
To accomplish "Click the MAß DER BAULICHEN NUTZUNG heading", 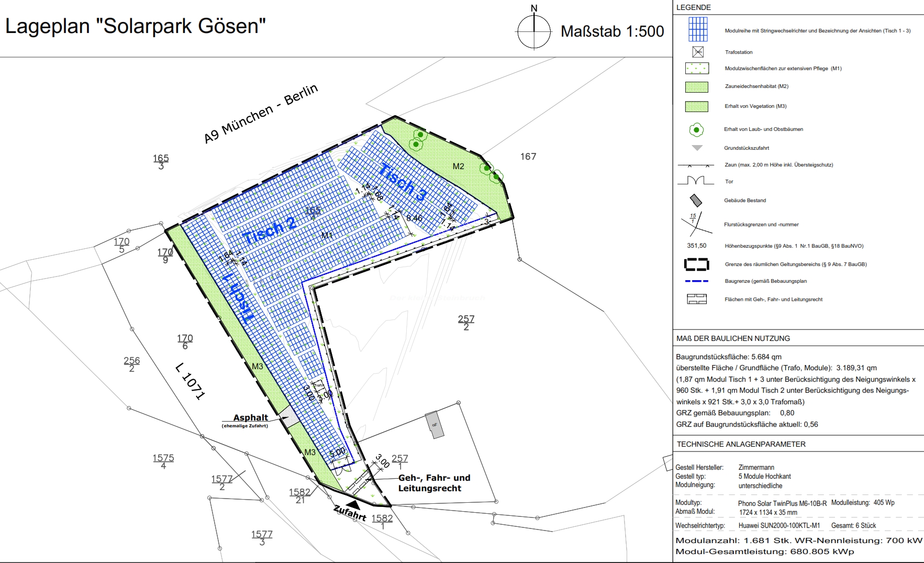I will (733, 338).
